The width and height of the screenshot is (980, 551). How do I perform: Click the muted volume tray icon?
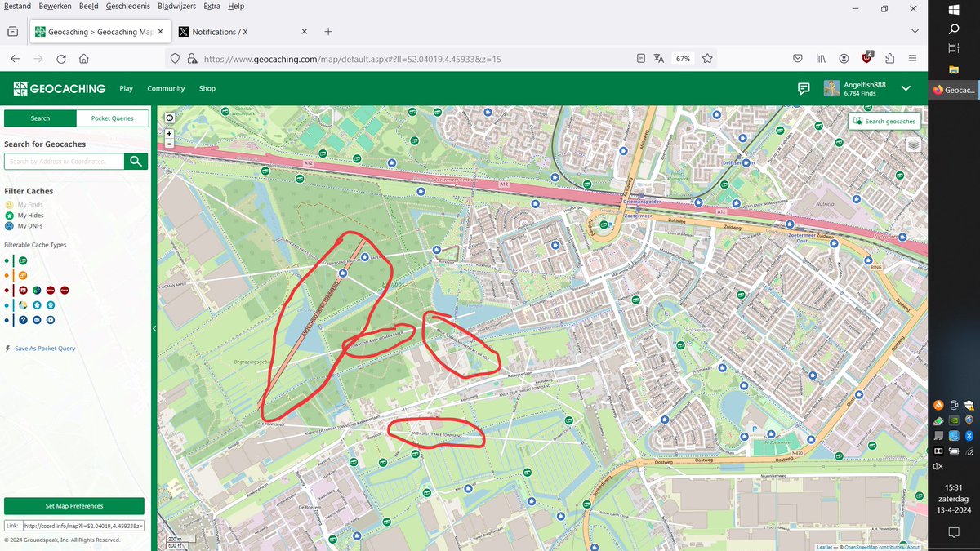[x=938, y=466]
